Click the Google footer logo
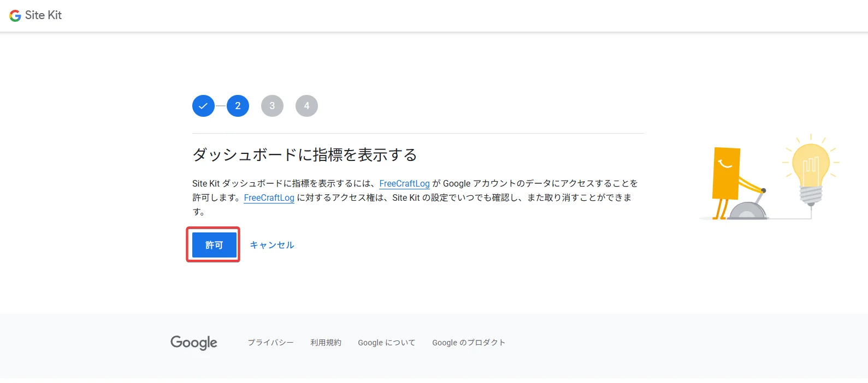 [194, 343]
